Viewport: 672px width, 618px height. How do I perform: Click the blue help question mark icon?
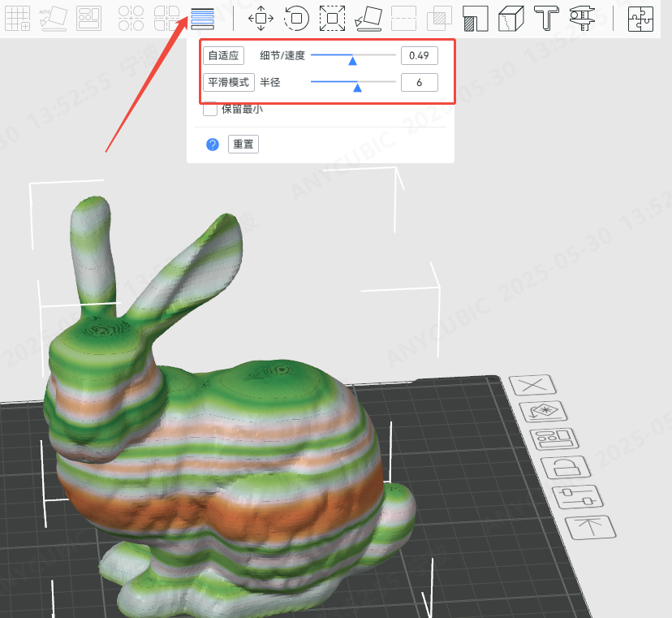point(213,145)
